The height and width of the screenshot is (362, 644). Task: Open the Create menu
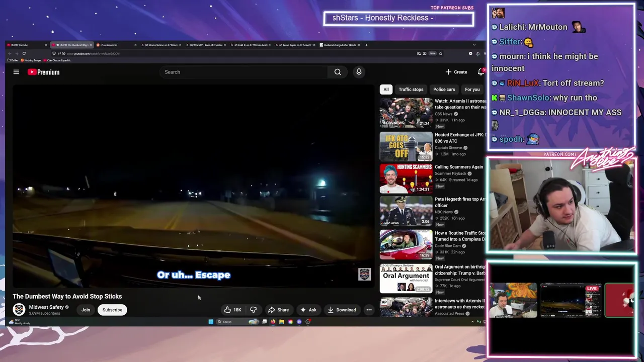456,72
